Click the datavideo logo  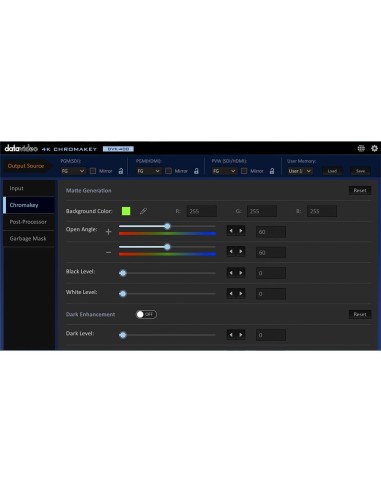click(21, 148)
